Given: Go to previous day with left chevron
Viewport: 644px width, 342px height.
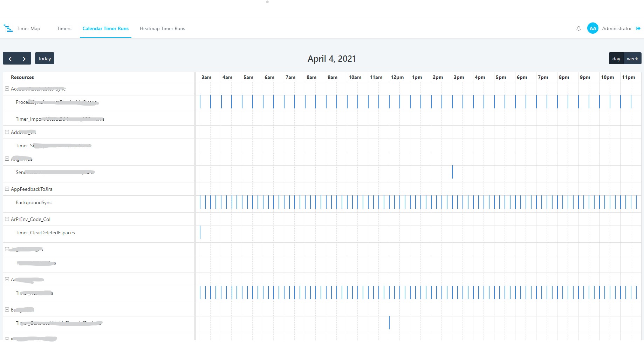Looking at the screenshot, I should [x=10, y=58].
